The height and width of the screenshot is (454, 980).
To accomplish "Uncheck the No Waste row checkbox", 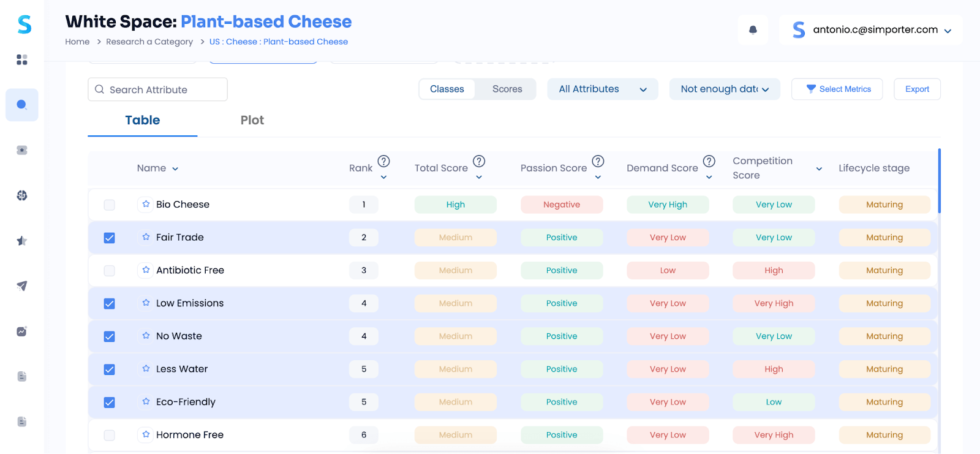I will click(x=109, y=336).
